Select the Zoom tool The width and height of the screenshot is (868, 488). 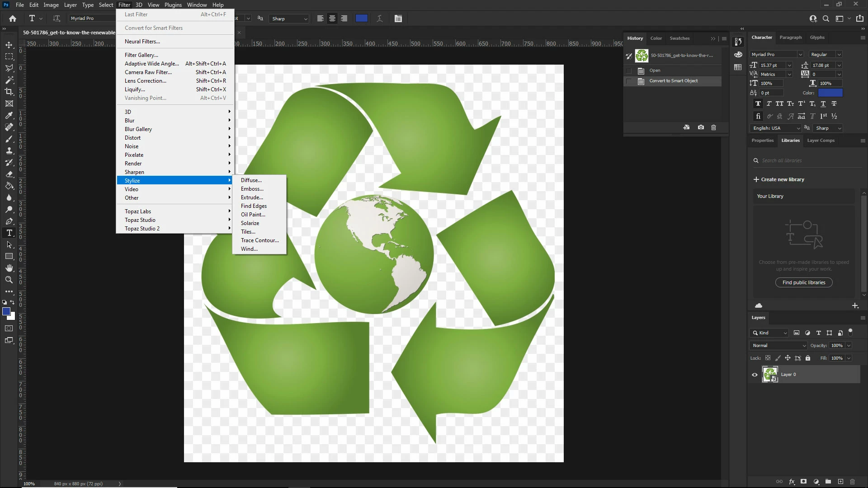9,280
